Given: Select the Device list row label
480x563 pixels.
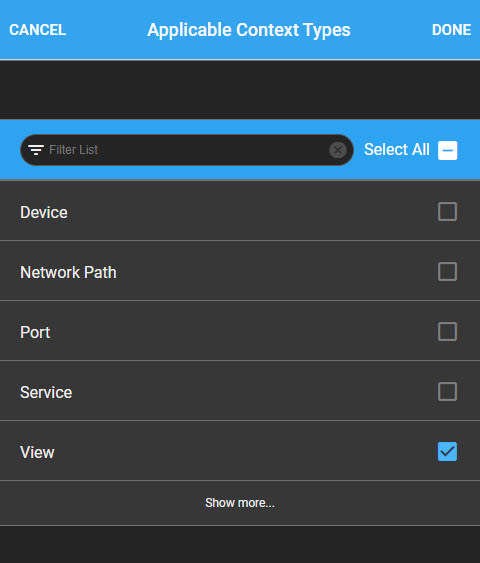Looking at the screenshot, I should (44, 212).
